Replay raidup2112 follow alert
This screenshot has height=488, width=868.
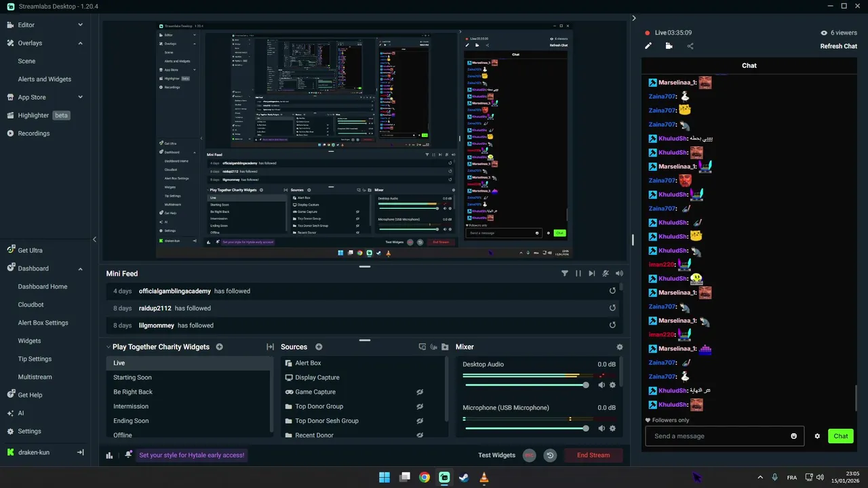[x=612, y=308]
